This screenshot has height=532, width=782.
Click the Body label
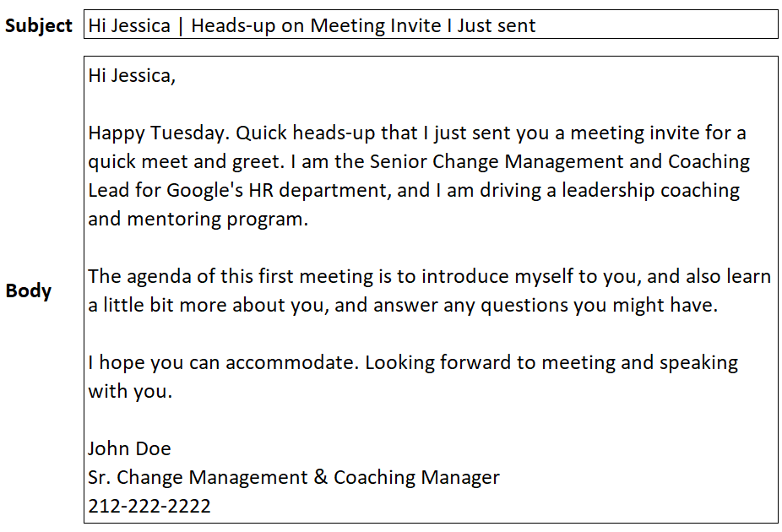click(x=29, y=290)
